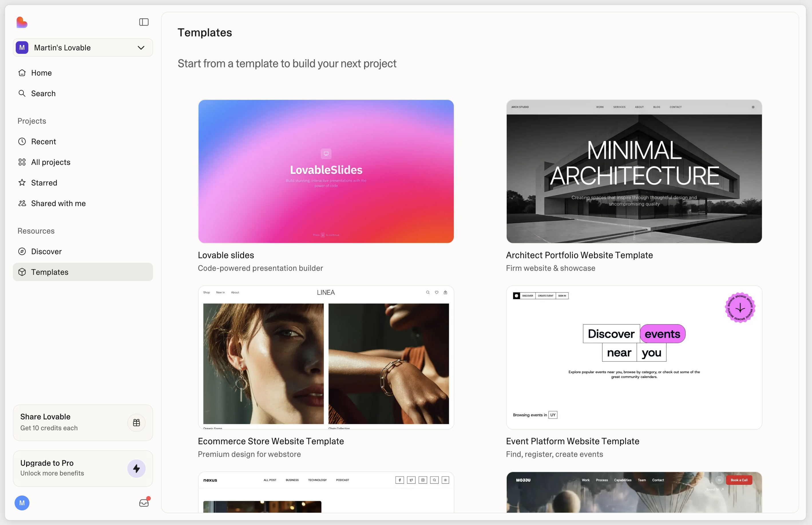Viewport: 812px width, 525px height.
Task: Click the Discover compass icon
Action: click(22, 252)
